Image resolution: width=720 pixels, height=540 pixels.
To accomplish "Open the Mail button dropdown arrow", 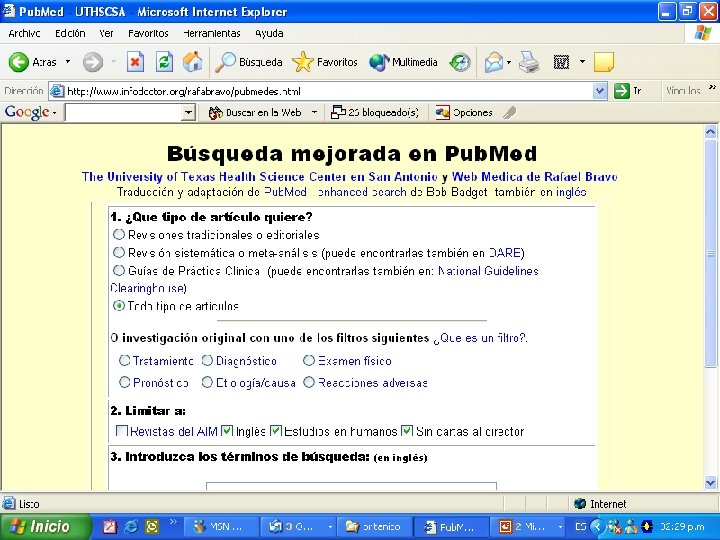I will pyautogui.click(x=509, y=62).
